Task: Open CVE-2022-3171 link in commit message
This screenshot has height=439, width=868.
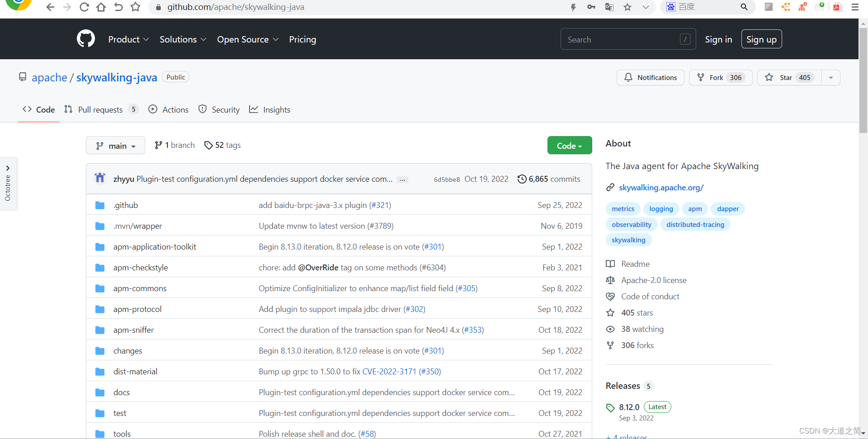Action: (x=389, y=372)
